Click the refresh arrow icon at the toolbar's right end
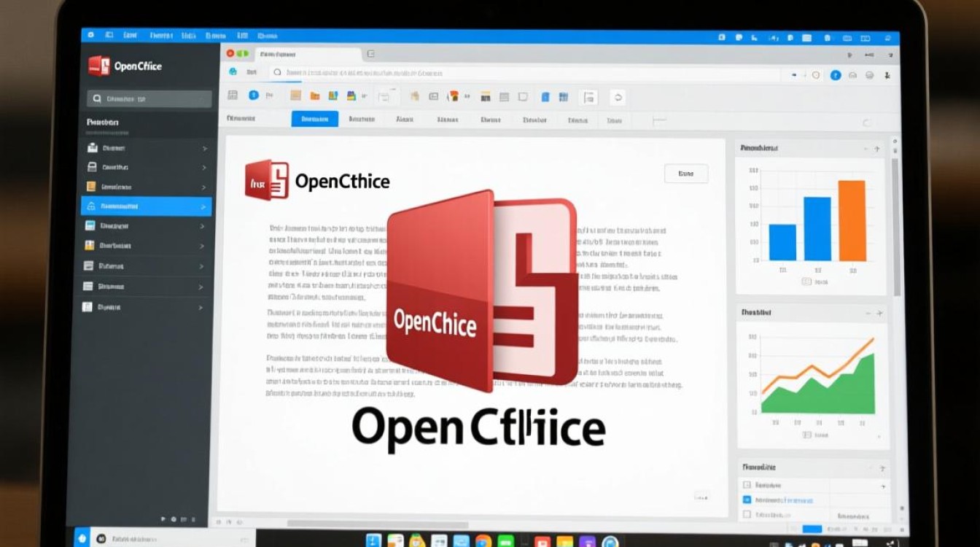The image size is (980, 547). [618, 96]
